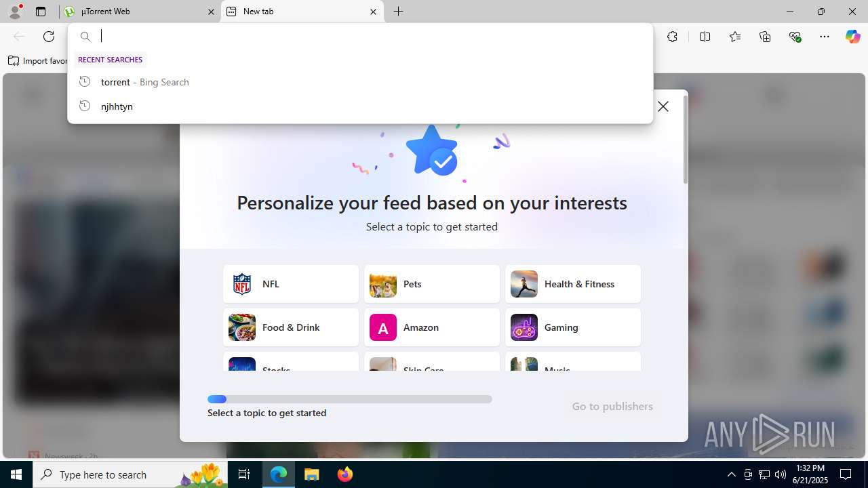Screen dimensions: 868x488
Task: Open the Windows Start menu
Action: (16, 474)
